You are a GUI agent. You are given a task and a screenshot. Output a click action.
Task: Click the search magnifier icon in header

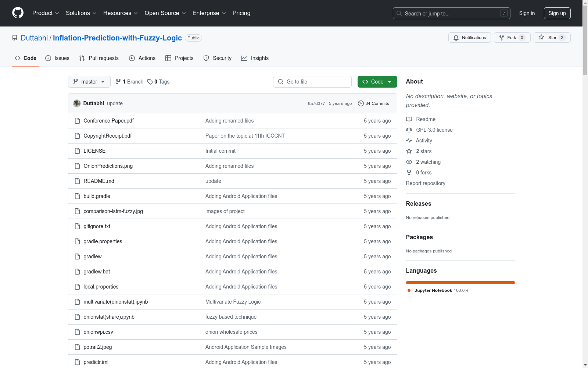pyautogui.click(x=399, y=13)
